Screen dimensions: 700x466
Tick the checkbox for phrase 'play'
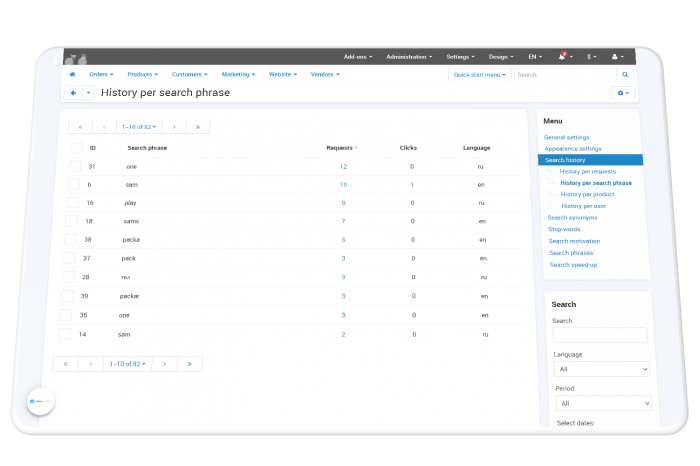point(73,203)
